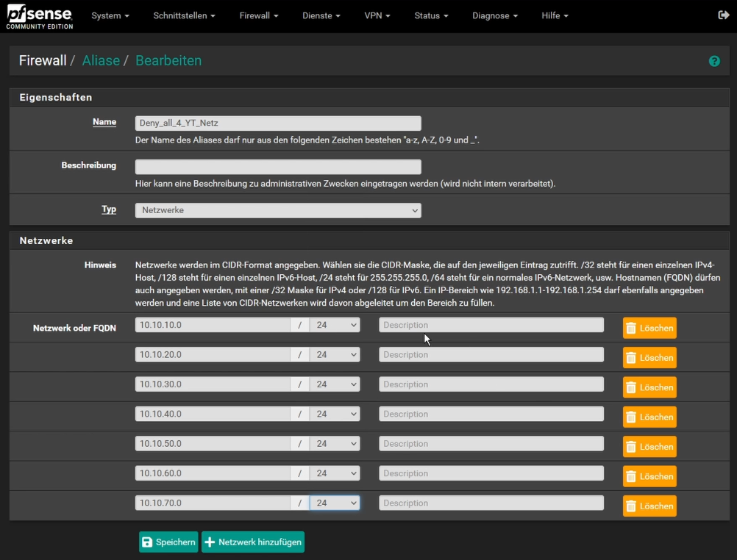Viewport: 737px width, 560px height.
Task: Open the Diagnose menu
Action: pyautogui.click(x=495, y=15)
